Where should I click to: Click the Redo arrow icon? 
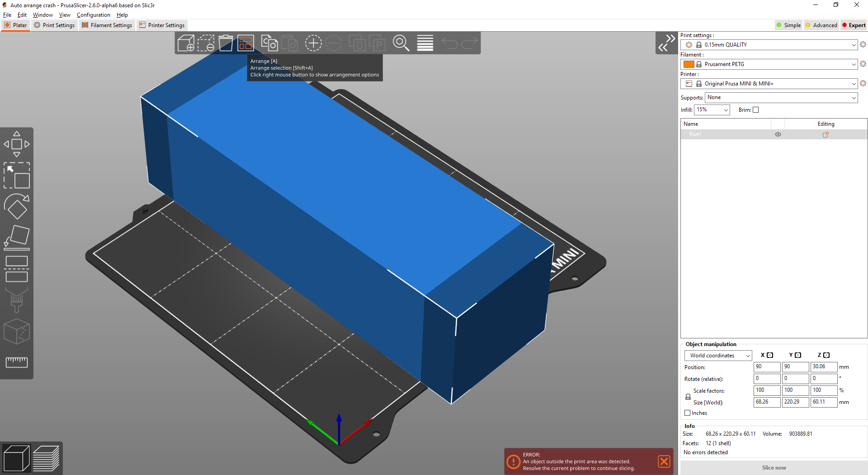point(469,43)
